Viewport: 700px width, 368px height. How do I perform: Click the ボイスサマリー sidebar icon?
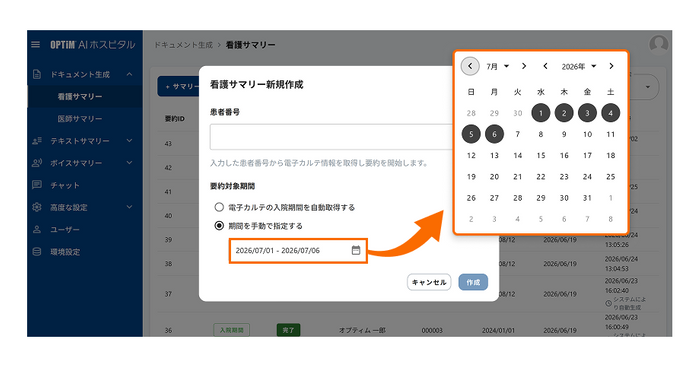[x=37, y=163]
